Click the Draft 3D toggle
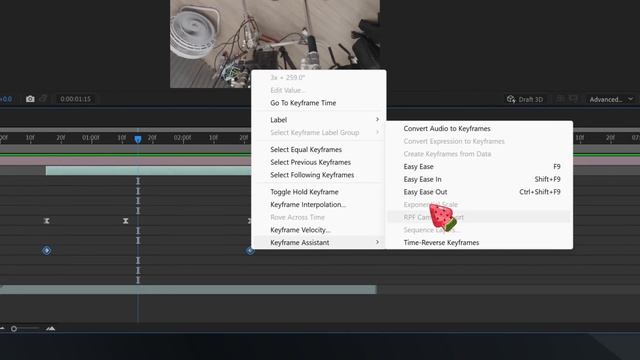This screenshot has width=640, height=360. point(525,99)
